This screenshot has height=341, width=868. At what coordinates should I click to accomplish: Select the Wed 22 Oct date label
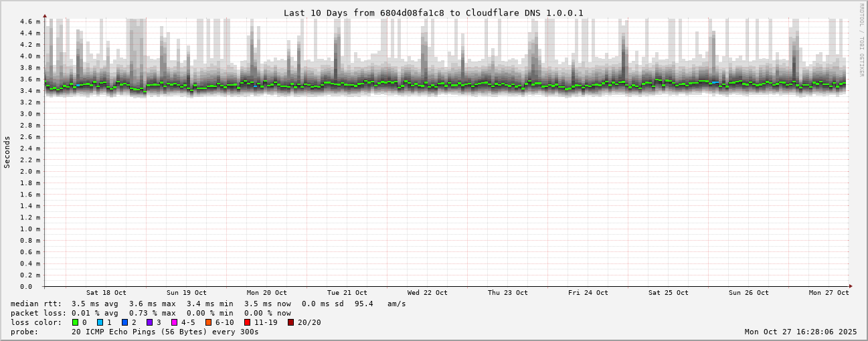[427, 293]
